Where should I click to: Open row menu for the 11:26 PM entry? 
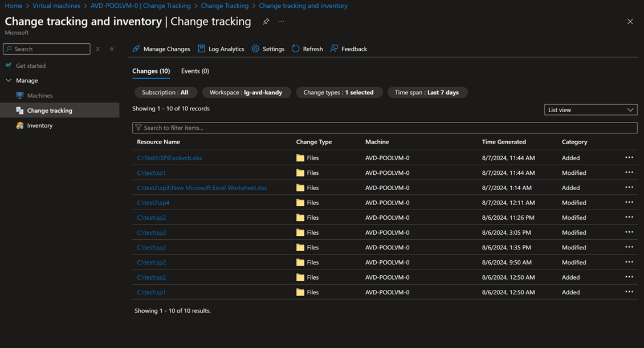click(x=629, y=217)
